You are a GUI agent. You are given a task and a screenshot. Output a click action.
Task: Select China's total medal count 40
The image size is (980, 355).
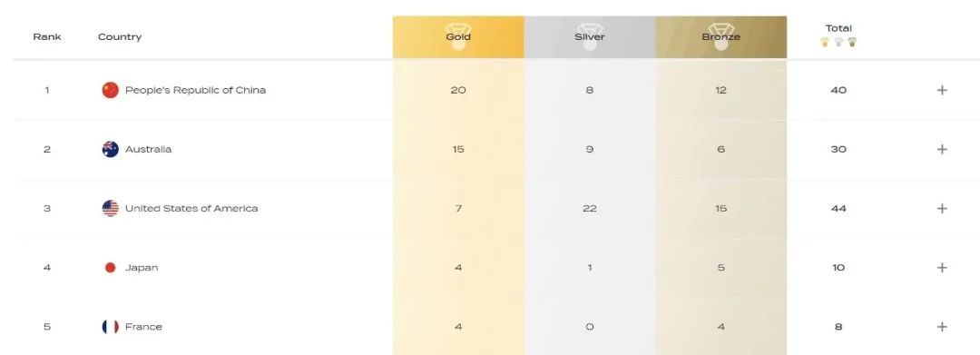coord(838,90)
